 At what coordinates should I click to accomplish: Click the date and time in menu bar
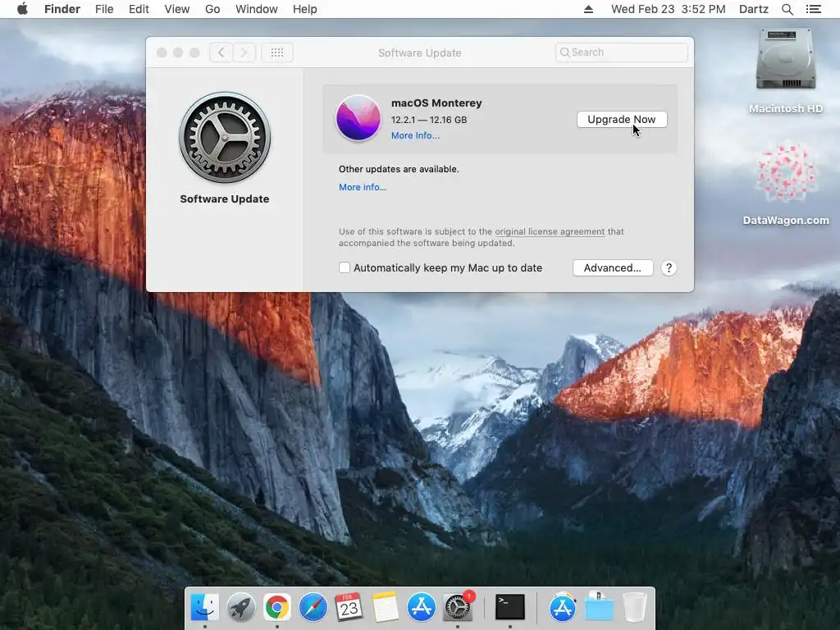click(x=668, y=9)
